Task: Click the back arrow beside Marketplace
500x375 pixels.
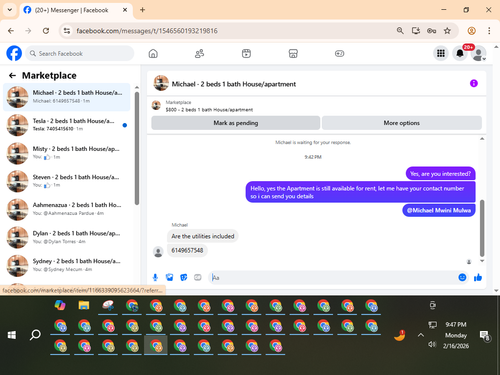Action: click(x=12, y=75)
